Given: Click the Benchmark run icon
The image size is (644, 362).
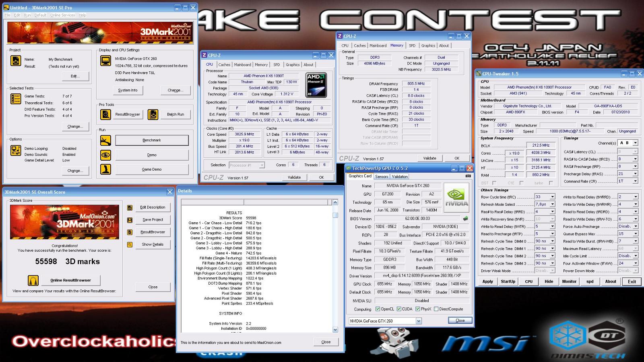Looking at the screenshot, I should (x=105, y=140).
